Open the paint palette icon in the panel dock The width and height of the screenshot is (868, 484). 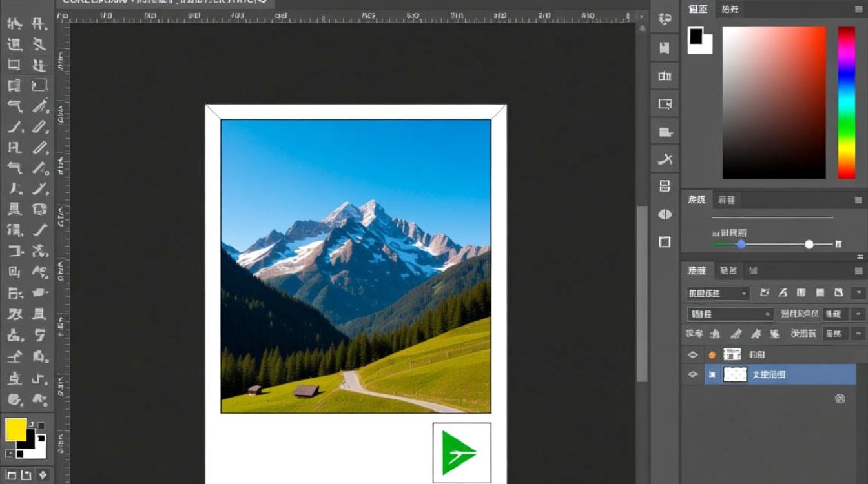[665, 19]
